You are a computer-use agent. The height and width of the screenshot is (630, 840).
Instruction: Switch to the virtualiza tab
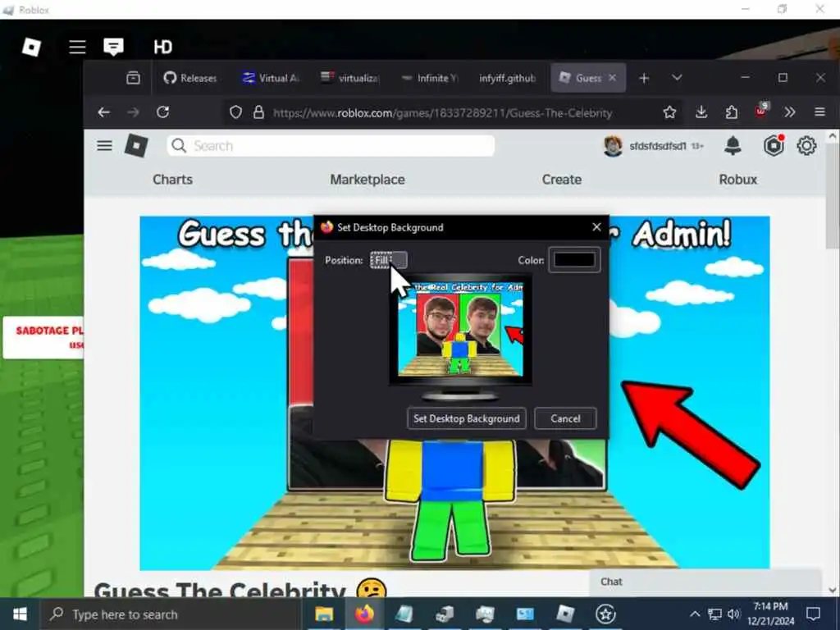349,78
